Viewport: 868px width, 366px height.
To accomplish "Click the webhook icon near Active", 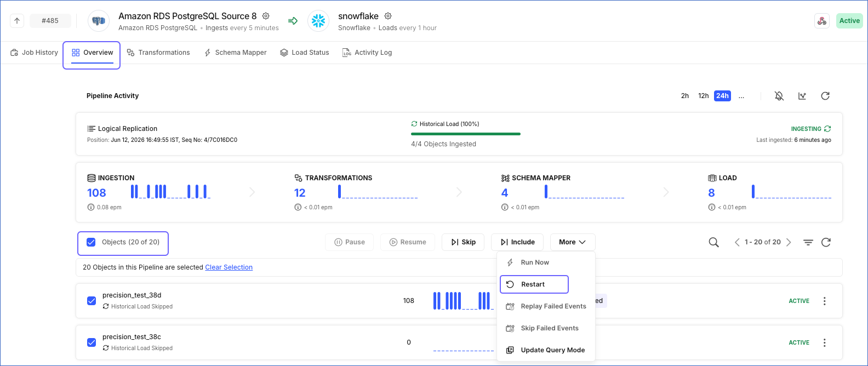I will click(x=822, y=21).
